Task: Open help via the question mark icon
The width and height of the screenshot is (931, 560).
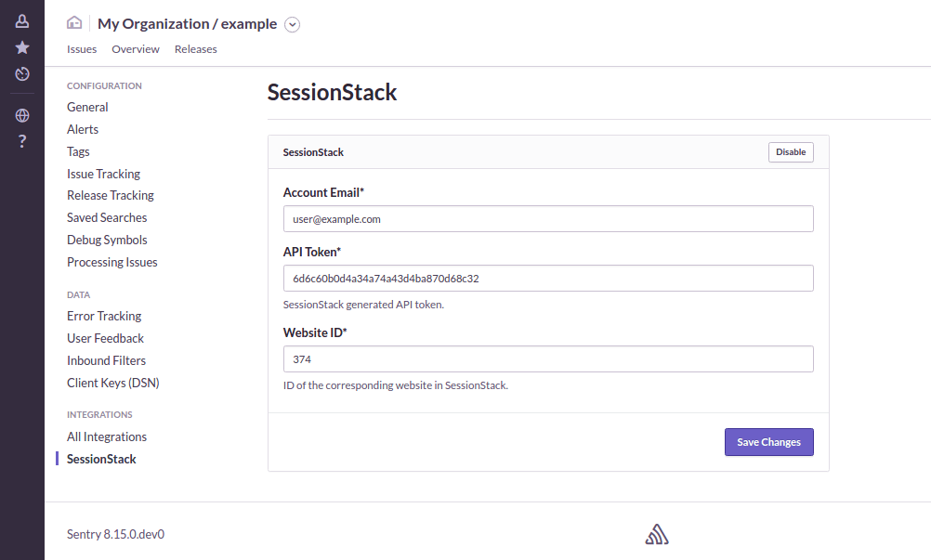Action: [x=21, y=141]
